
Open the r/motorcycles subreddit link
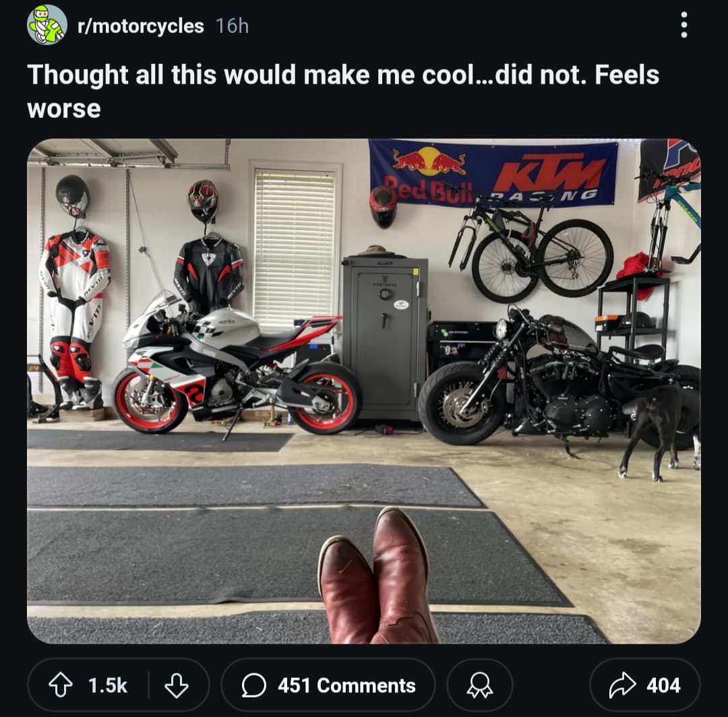pyautogui.click(x=141, y=26)
